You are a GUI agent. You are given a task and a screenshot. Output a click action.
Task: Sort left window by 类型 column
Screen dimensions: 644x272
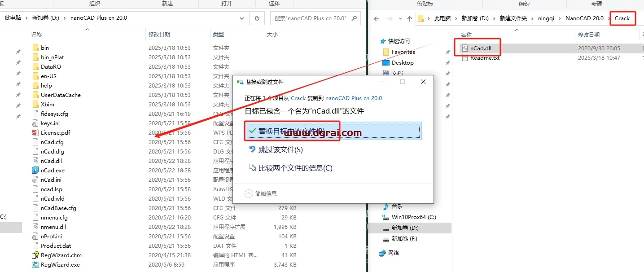219,34
